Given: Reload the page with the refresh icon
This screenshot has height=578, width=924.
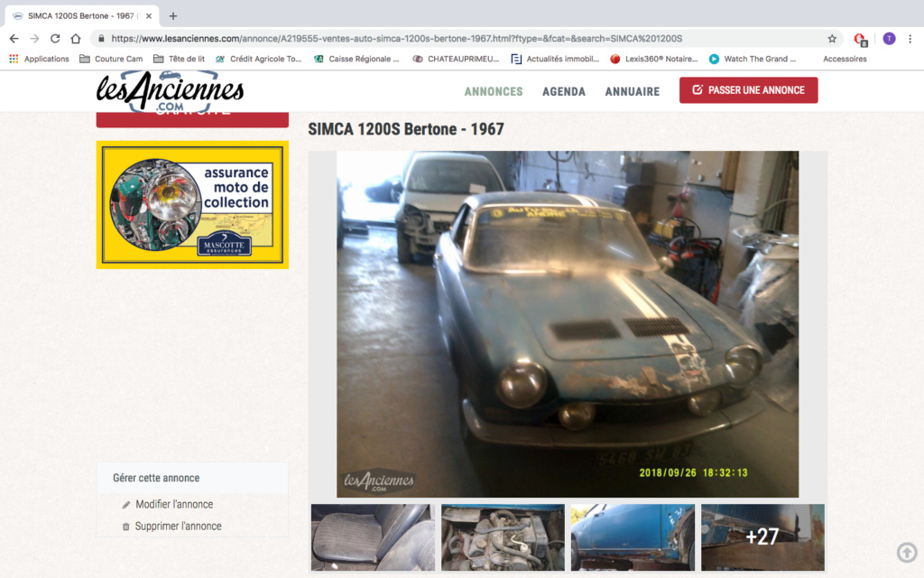Looking at the screenshot, I should tap(55, 38).
